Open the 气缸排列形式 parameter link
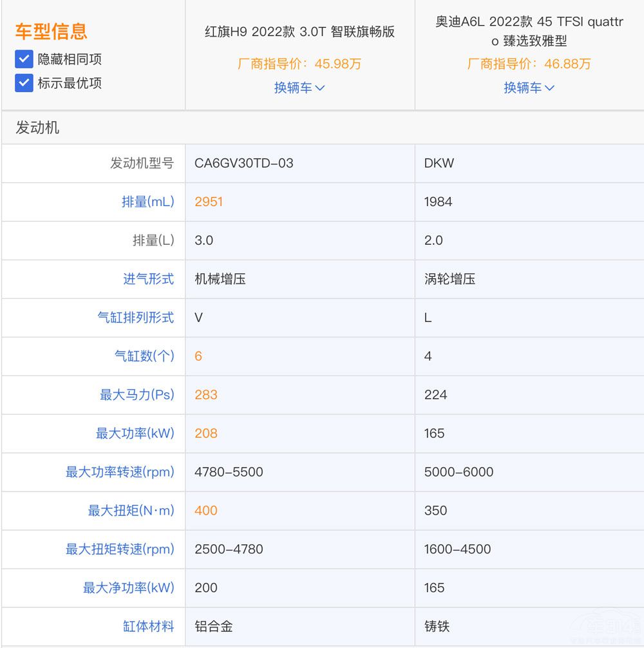Image resolution: width=644 pixels, height=648 pixels. click(x=138, y=318)
